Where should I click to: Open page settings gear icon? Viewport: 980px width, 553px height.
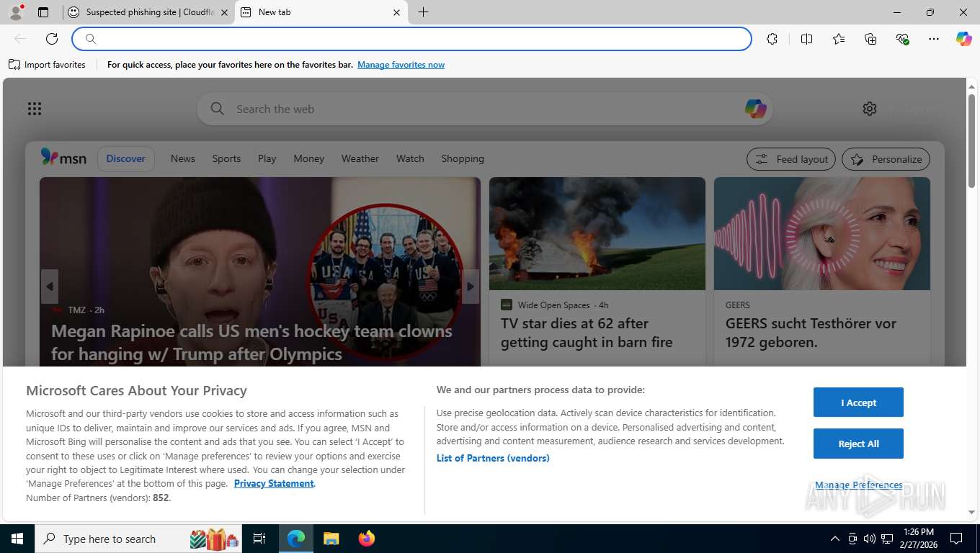[x=870, y=109]
